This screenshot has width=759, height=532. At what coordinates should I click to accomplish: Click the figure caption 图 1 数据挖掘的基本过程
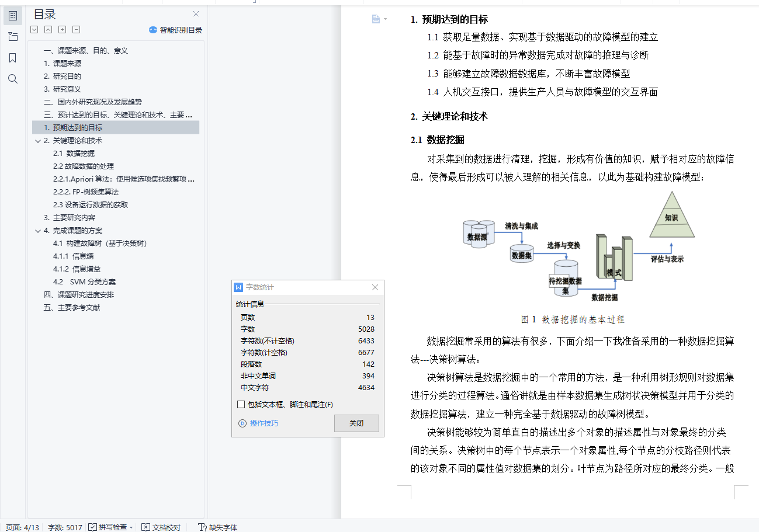[x=573, y=320]
